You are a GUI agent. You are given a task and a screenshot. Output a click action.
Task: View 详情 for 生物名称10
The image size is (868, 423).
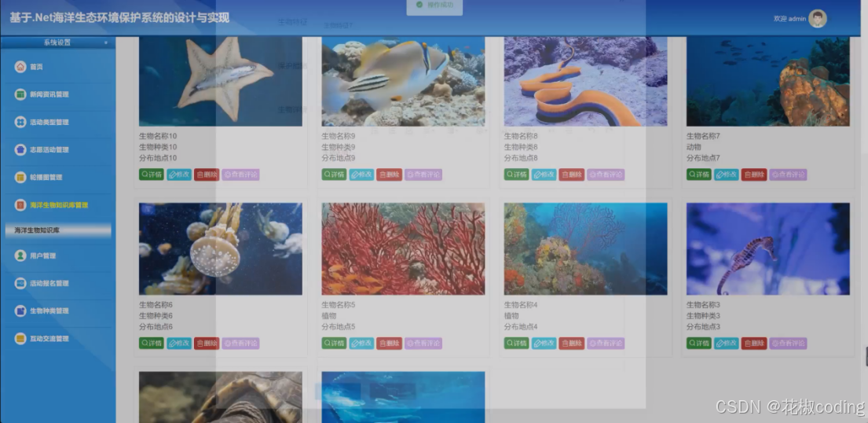click(151, 175)
